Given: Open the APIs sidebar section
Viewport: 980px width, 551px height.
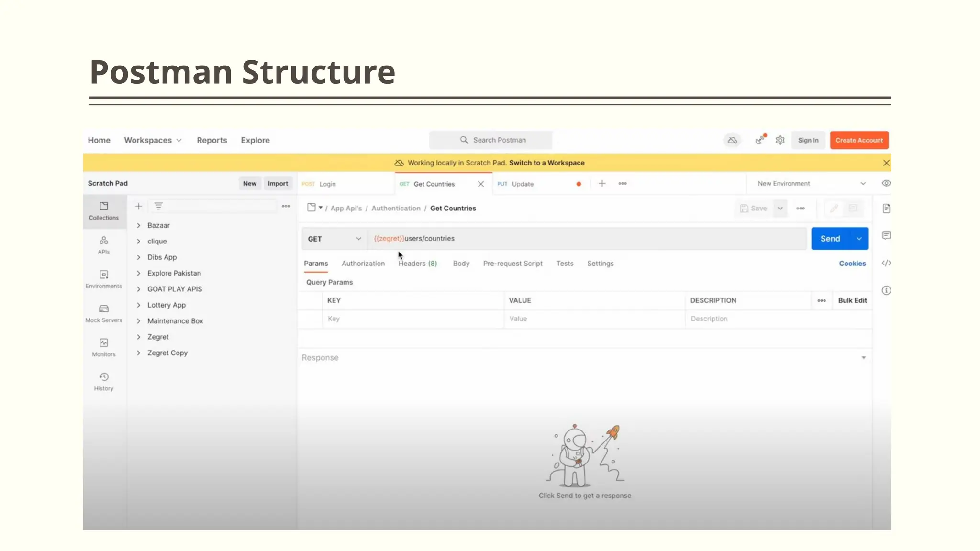Looking at the screenshot, I should [x=103, y=244].
